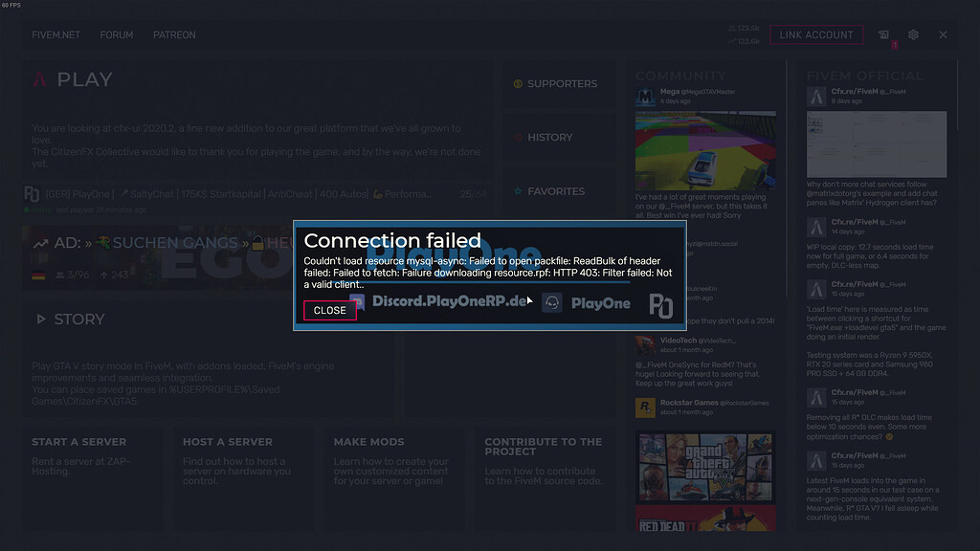Open MAKE MODS card
The width and height of the screenshot is (980, 551).
coord(393,478)
